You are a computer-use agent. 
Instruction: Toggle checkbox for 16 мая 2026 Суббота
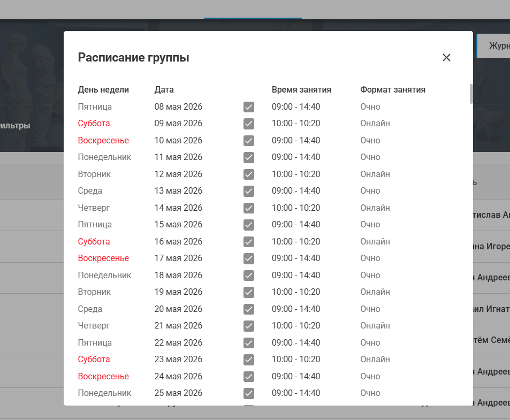(x=249, y=242)
